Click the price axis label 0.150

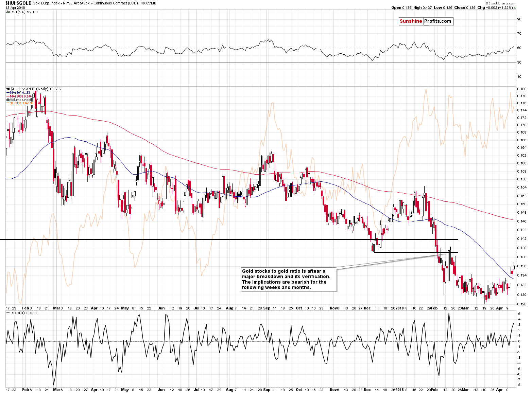pos(522,204)
